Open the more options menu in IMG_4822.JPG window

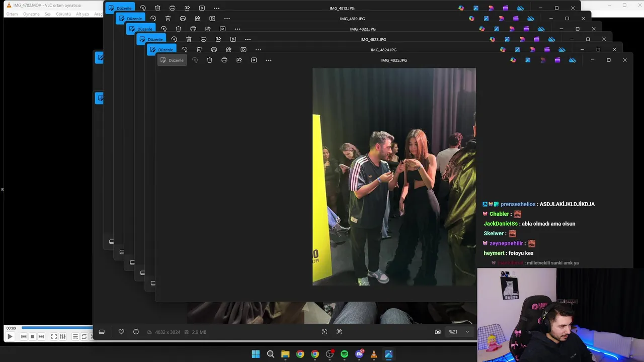[x=237, y=29]
